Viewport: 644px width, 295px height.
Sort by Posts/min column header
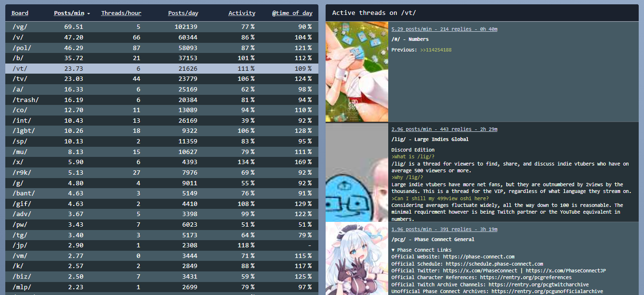(x=69, y=13)
